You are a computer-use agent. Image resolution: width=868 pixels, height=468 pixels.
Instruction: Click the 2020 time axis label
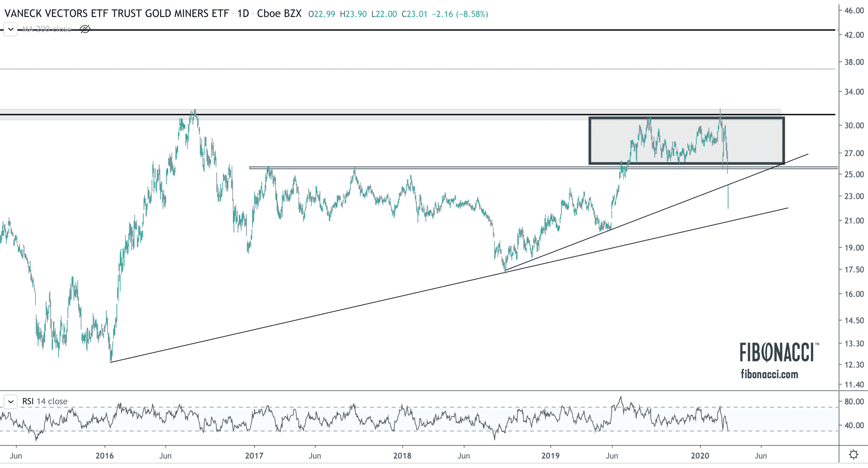700,456
